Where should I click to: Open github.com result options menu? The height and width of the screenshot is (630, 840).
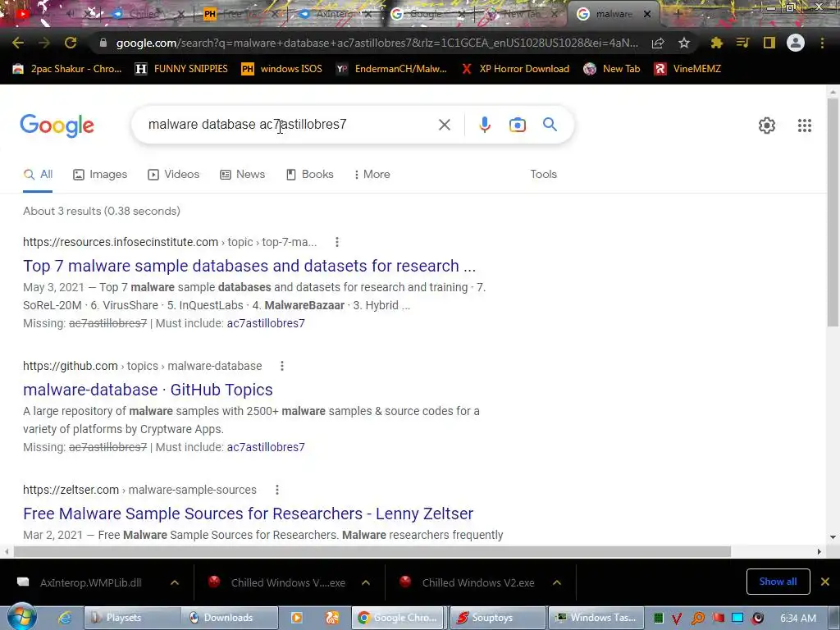coord(282,366)
